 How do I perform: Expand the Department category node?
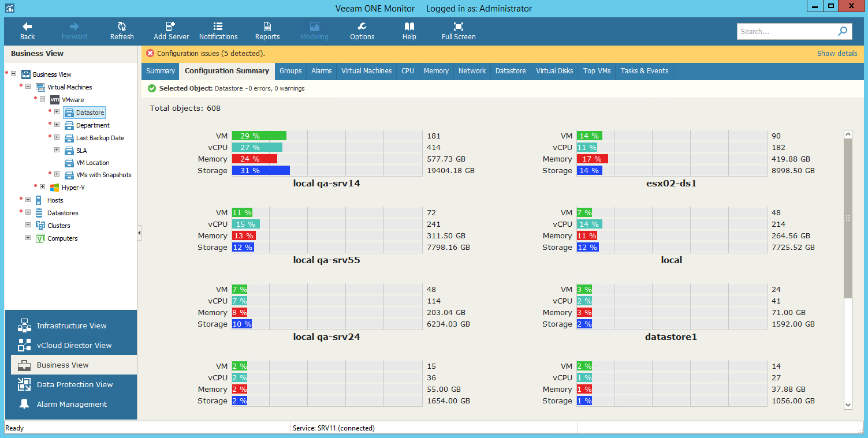(57, 125)
